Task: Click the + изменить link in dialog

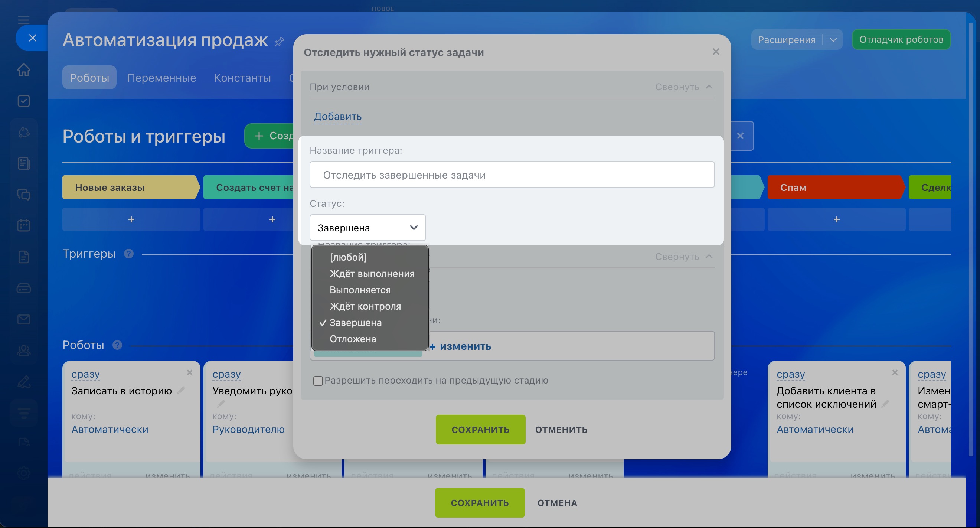Action: point(460,346)
